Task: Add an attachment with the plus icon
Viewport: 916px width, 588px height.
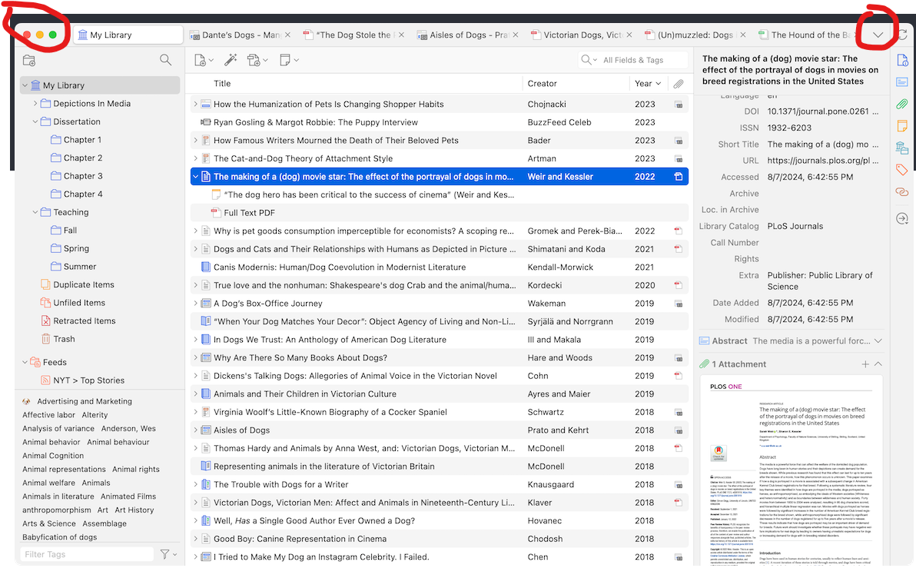Action: coord(865,364)
